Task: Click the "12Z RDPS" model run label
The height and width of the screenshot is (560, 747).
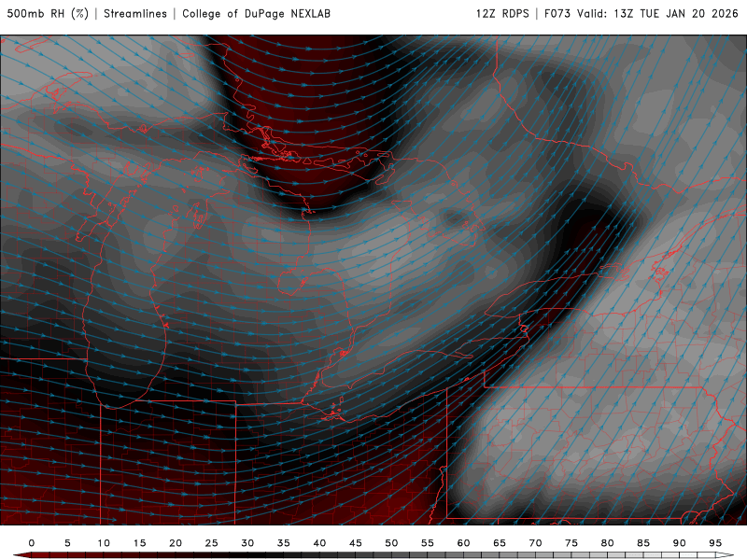Action: pyautogui.click(x=502, y=13)
